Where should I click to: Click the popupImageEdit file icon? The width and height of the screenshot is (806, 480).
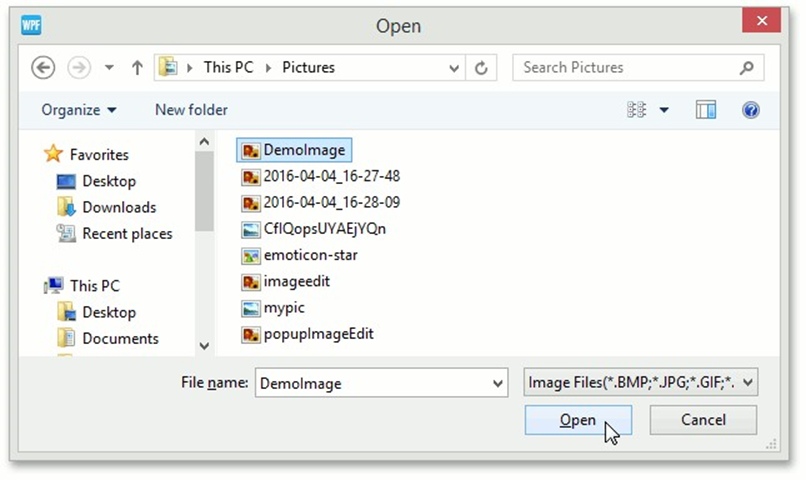click(251, 335)
